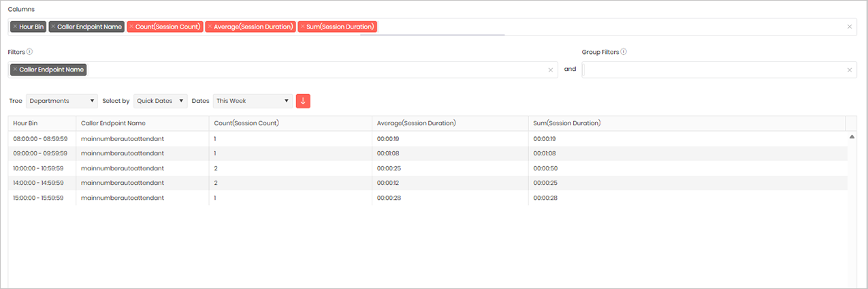
Task: Remove the Average(Session Duration) column tag
Action: click(210, 27)
